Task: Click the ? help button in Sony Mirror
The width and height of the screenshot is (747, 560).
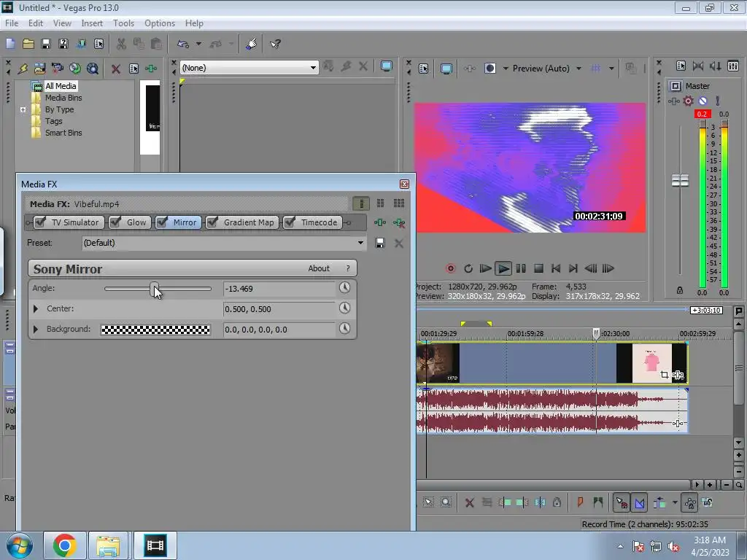Action: click(348, 268)
